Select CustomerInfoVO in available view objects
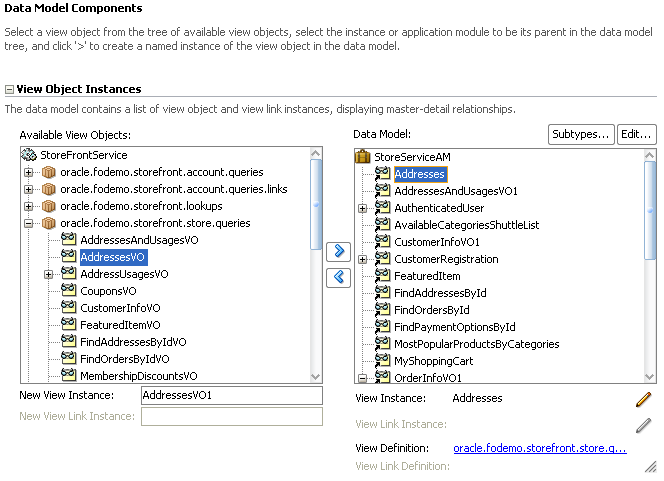Viewport: 664px width, 481px height. pos(120,308)
